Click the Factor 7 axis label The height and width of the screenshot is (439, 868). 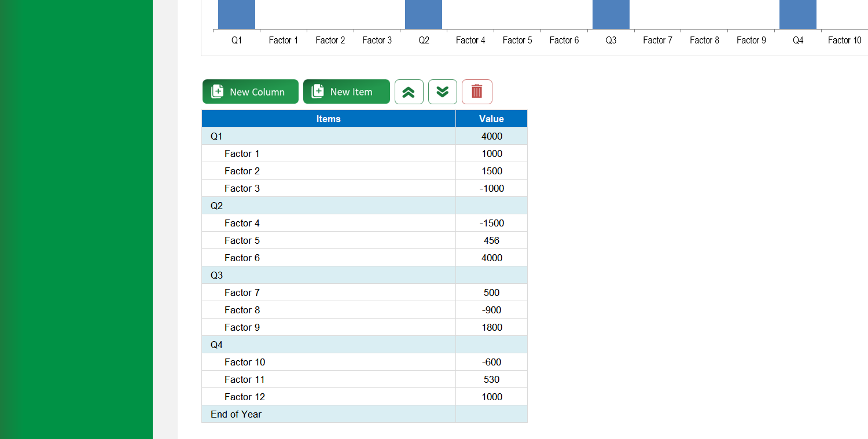point(657,40)
